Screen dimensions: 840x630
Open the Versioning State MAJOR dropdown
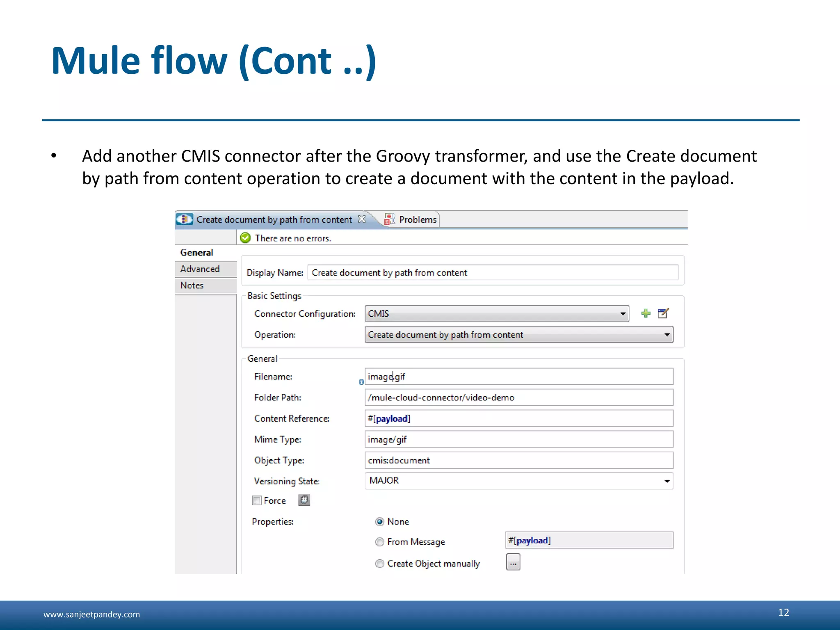coord(519,481)
